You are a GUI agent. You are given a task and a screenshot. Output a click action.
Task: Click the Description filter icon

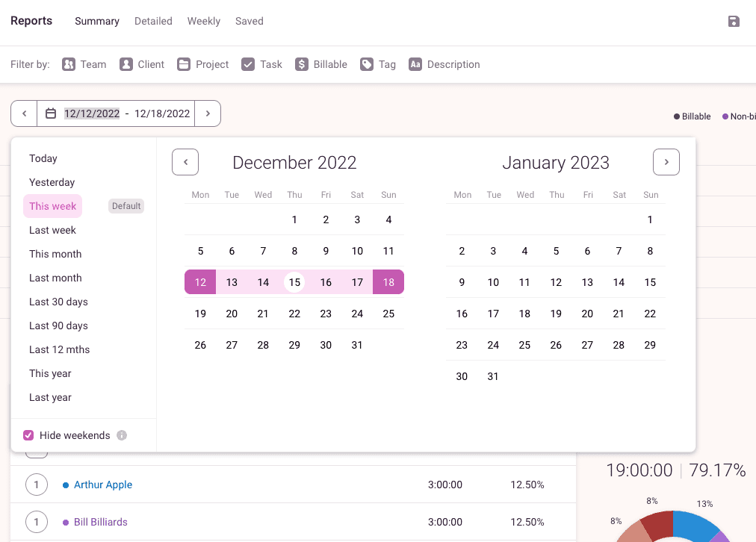(415, 65)
